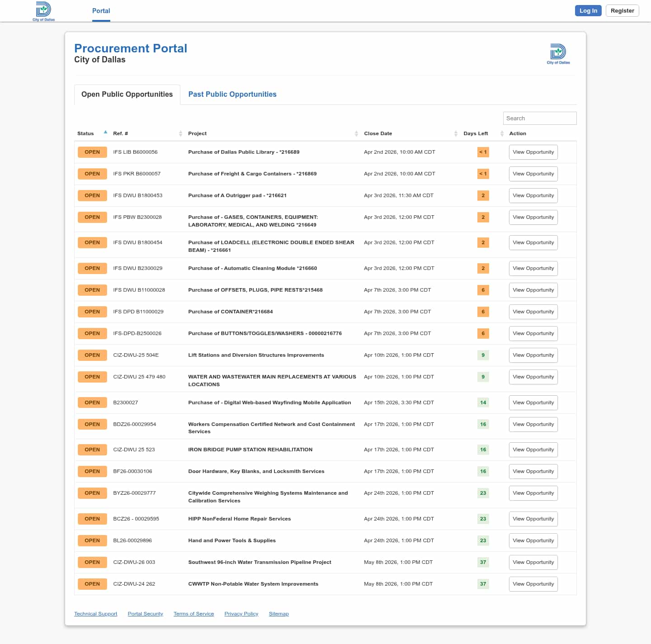This screenshot has height=644, width=651.
Task: Open the Technical Support link
Action: click(x=95, y=614)
